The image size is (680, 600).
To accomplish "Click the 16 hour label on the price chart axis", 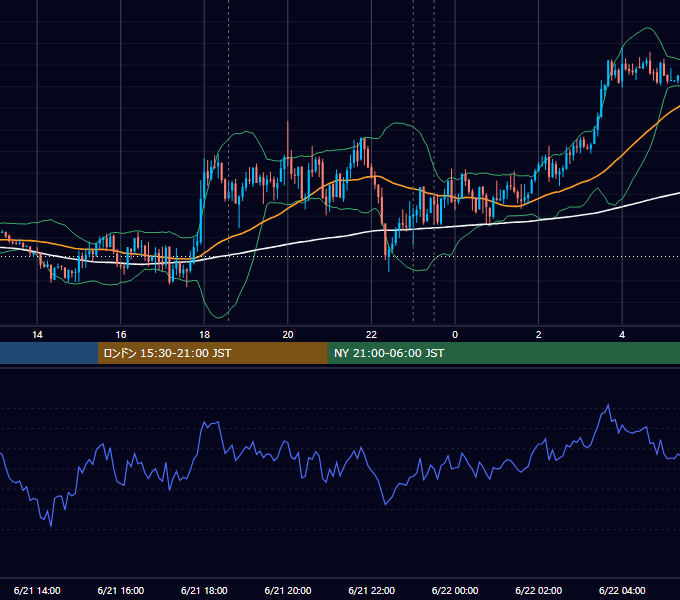I will pos(121,335).
